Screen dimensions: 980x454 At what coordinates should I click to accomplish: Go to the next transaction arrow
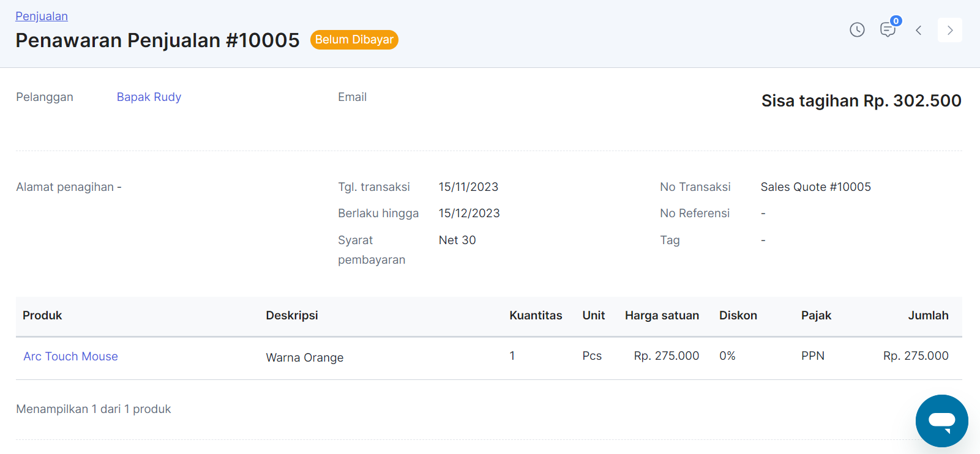[x=949, y=30]
